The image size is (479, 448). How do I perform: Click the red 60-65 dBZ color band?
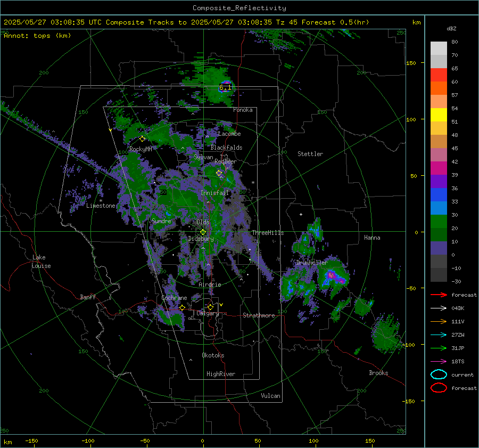tap(439, 75)
